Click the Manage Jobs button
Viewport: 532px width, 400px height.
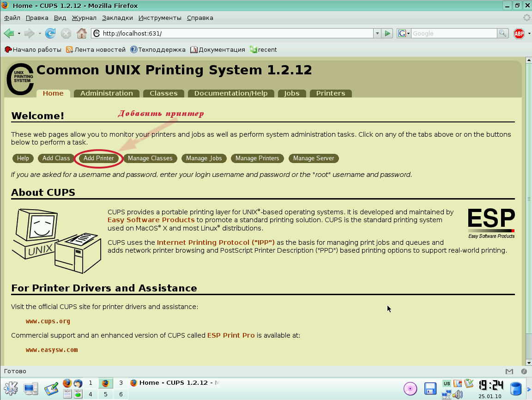pos(204,158)
